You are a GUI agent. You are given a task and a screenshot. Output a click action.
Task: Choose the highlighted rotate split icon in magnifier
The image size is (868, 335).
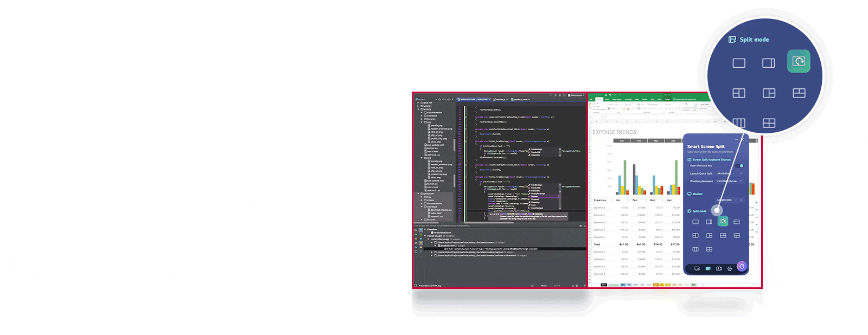[x=799, y=61]
